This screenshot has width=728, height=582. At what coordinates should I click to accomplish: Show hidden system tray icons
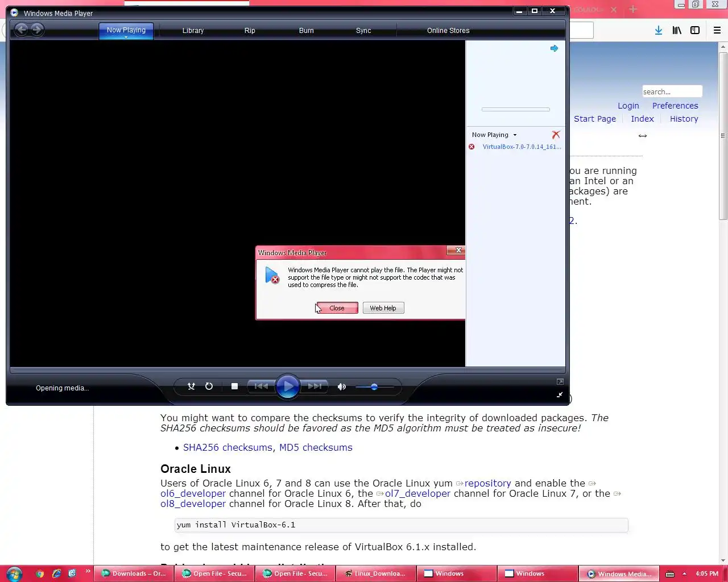pos(684,573)
